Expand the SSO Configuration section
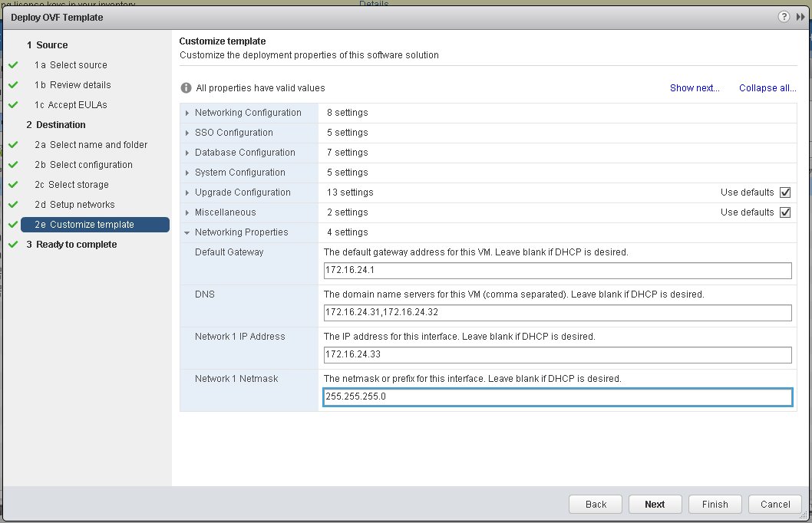Viewport: 812px width, 523px height. 187,133
